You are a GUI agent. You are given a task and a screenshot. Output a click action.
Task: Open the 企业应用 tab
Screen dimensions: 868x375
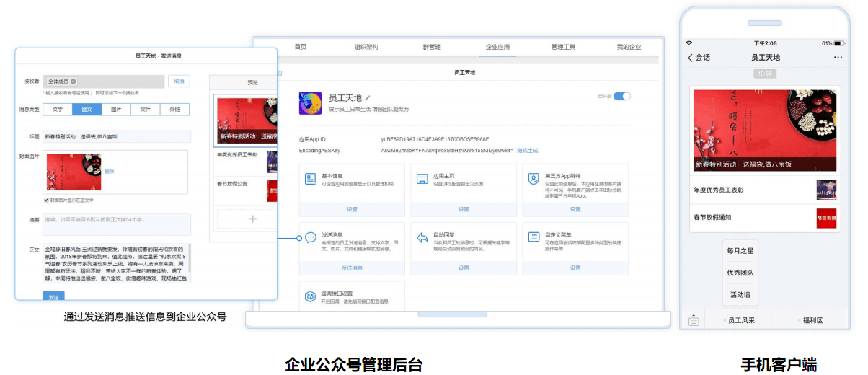click(497, 47)
